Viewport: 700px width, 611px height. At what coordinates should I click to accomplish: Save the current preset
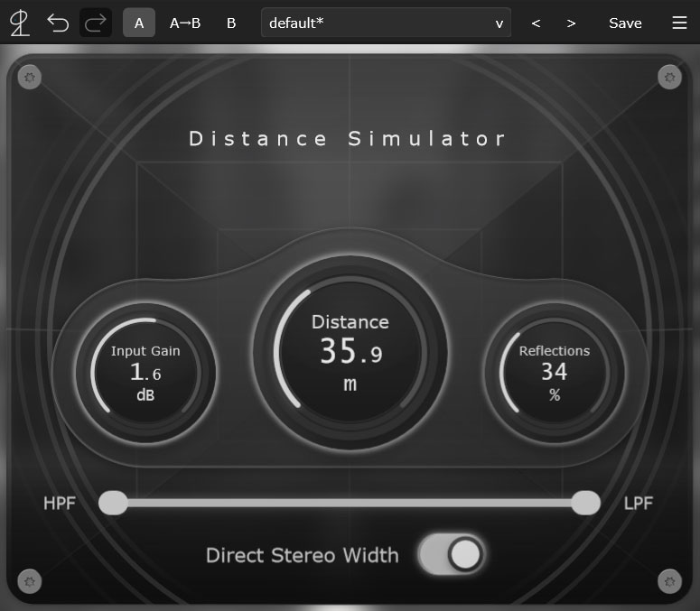(625, 23)
